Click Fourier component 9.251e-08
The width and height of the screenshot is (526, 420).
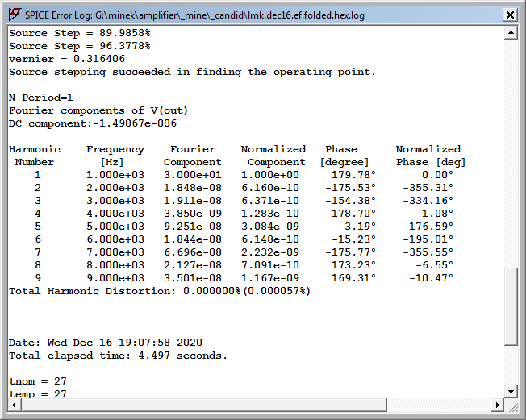tap(193, 227)
